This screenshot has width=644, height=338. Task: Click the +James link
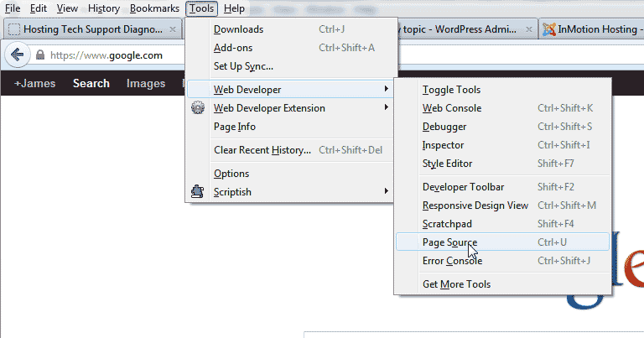coord(34,83)
